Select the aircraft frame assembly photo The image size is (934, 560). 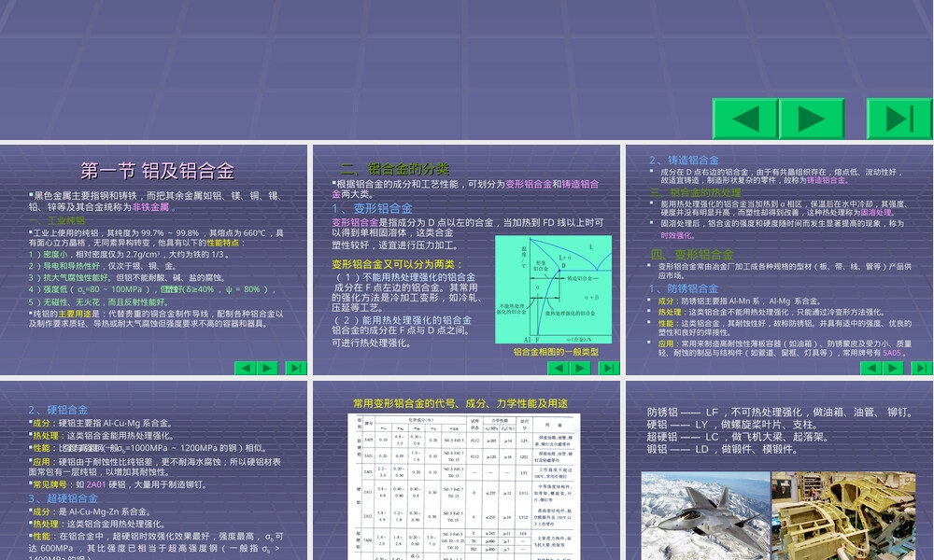843,516
